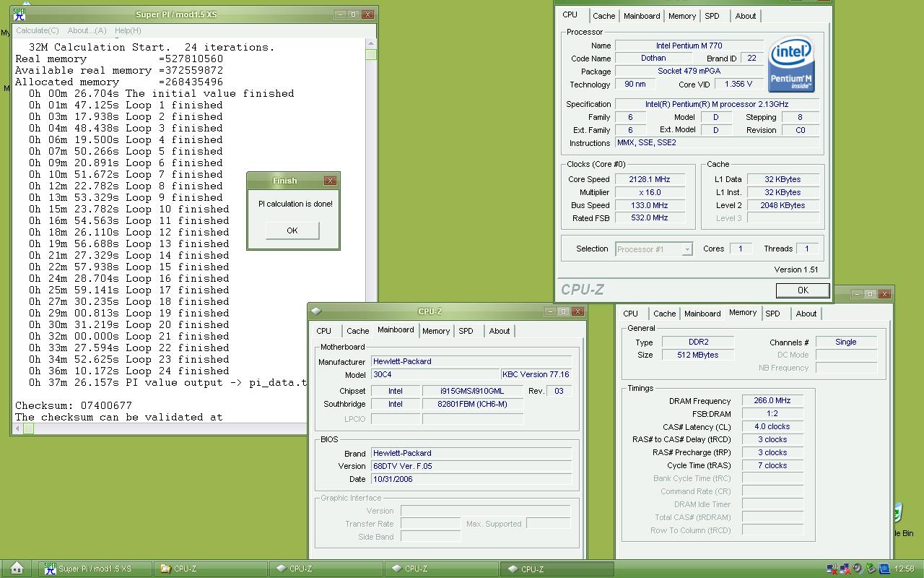
Task: Click Super PI vertical scrollbar thumb
Action: click(371, 54)
